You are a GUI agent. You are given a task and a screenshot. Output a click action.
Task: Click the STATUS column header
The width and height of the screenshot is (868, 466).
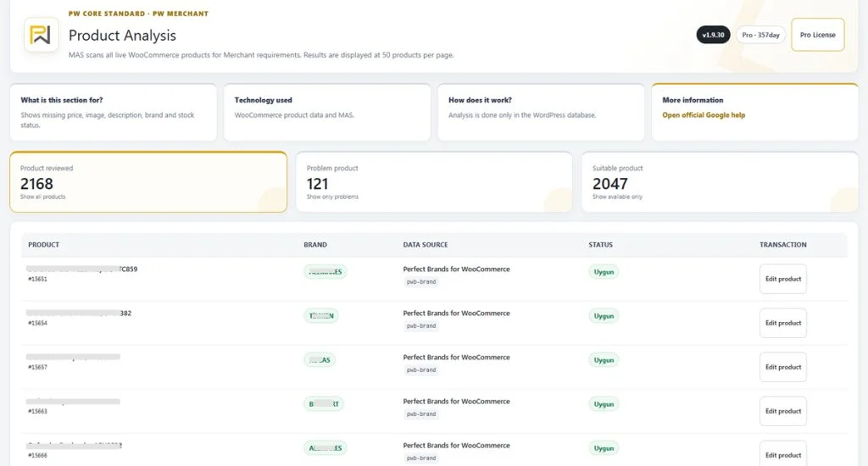tap(601, 245)
